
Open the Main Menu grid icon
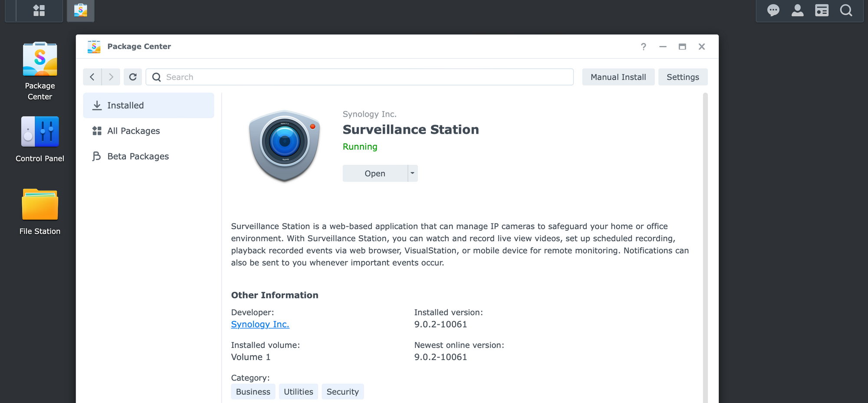(x=39, y=10)
